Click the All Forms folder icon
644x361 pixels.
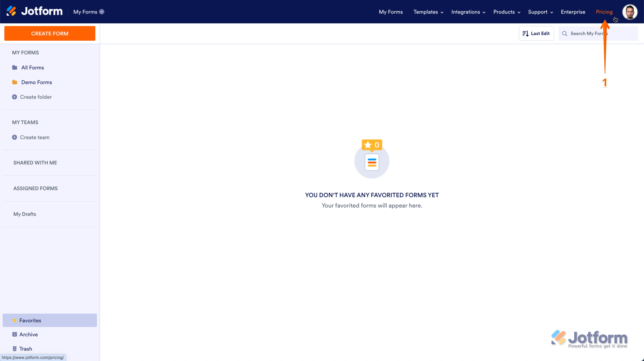coord(15,68)
